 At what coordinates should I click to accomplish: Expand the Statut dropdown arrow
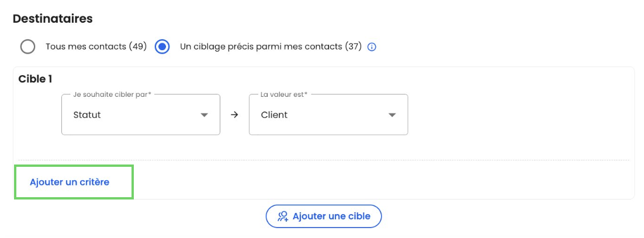pos(204,115)
